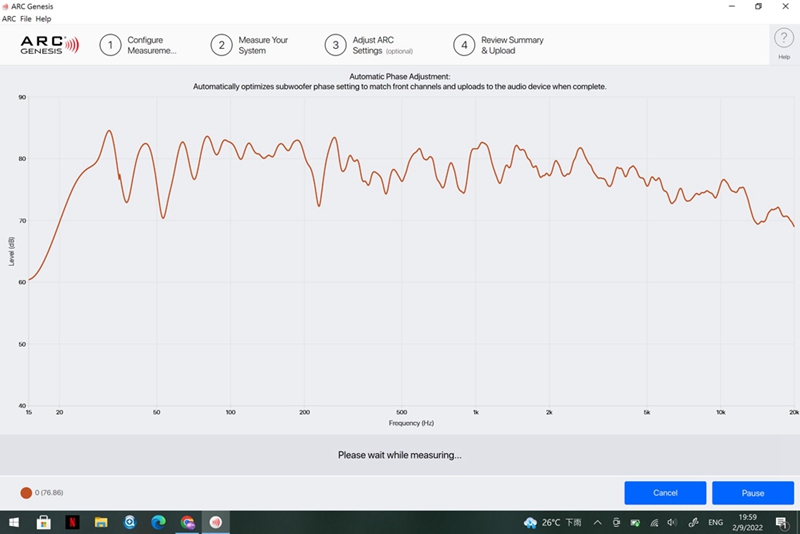Launch Microsoft Edge from the taskbar

pyautogui.click(x=158, y=522)
